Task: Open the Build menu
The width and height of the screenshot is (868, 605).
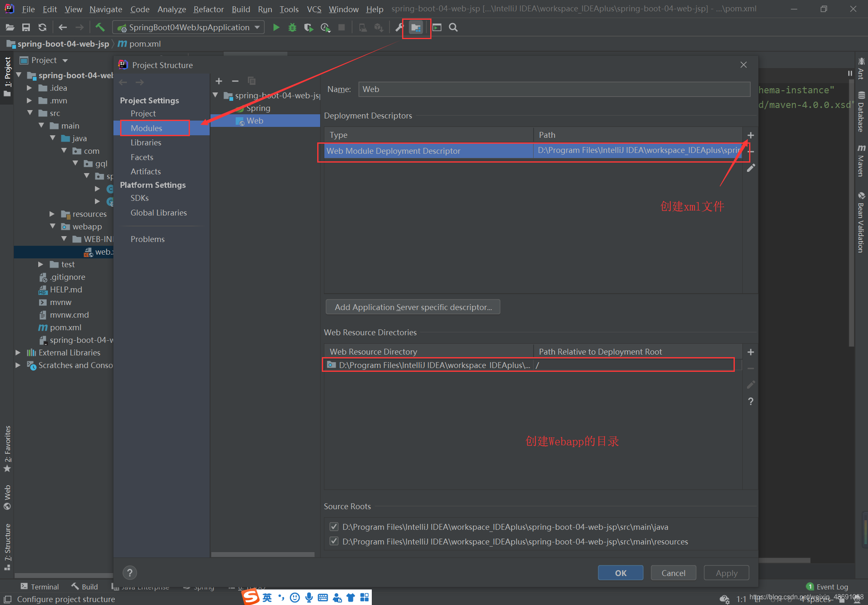Action: [241, 9]
